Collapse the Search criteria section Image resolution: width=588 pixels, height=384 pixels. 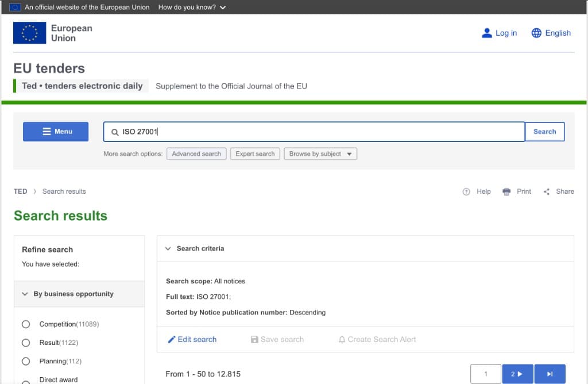coord(168,249)
